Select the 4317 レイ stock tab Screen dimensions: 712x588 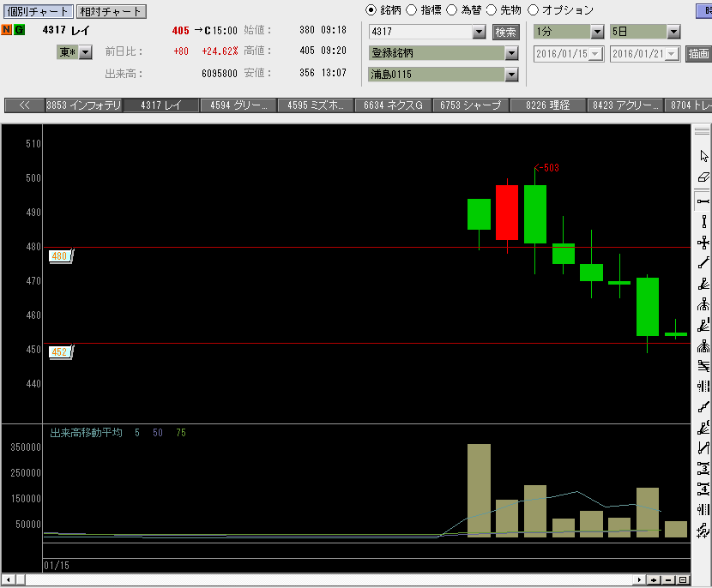pos(161,105)
